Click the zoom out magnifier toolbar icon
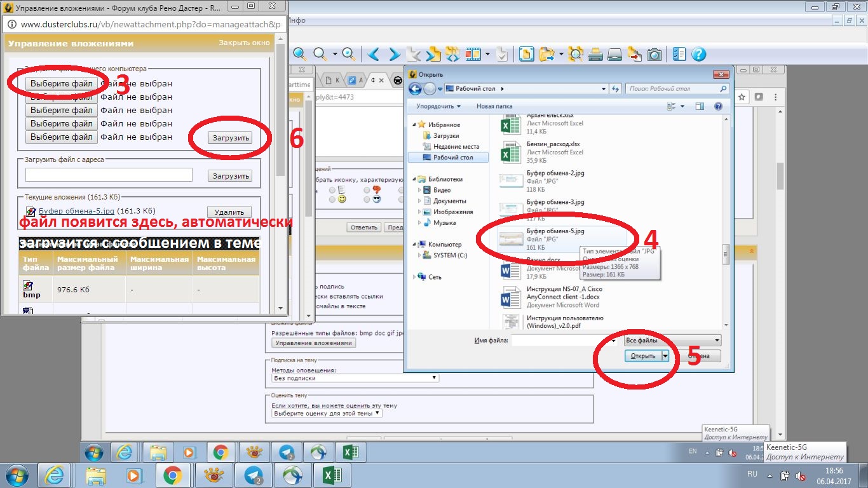The image size is (868, 488). click(x=322, y=54)
